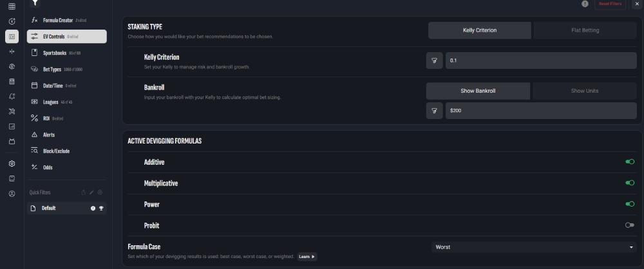Open Alerts filter section

(66, 134)
